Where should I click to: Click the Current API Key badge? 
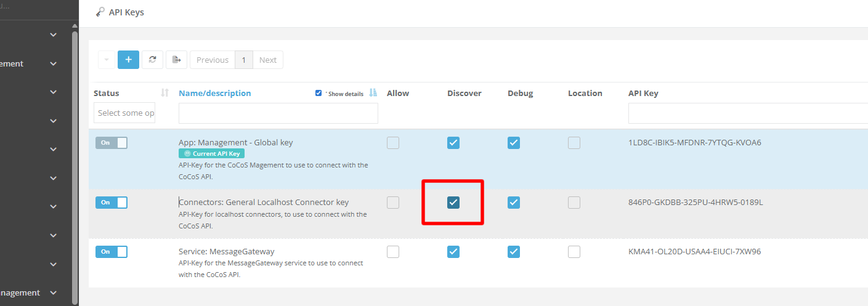(x=211, y=153)
